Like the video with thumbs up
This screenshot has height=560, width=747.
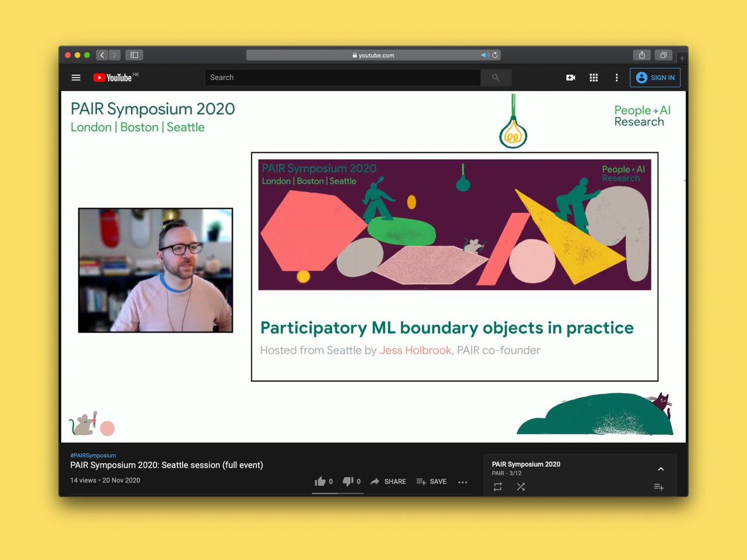point(320,481)
